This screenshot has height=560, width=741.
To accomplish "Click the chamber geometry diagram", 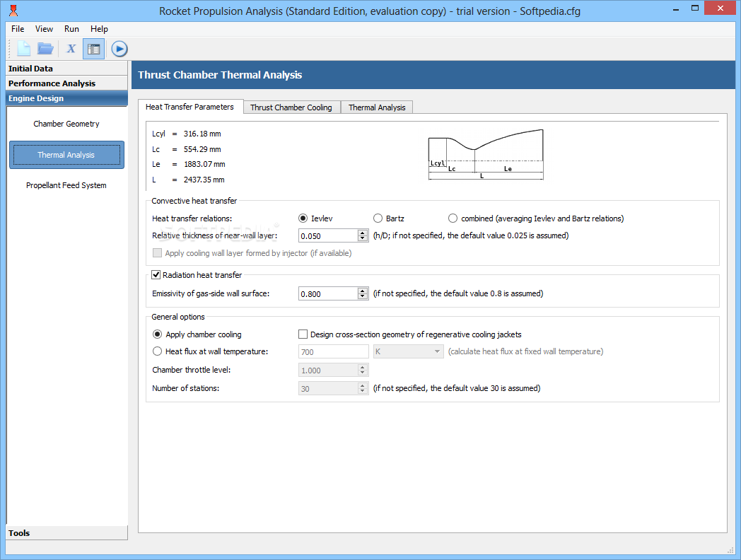I will (486, 154).
